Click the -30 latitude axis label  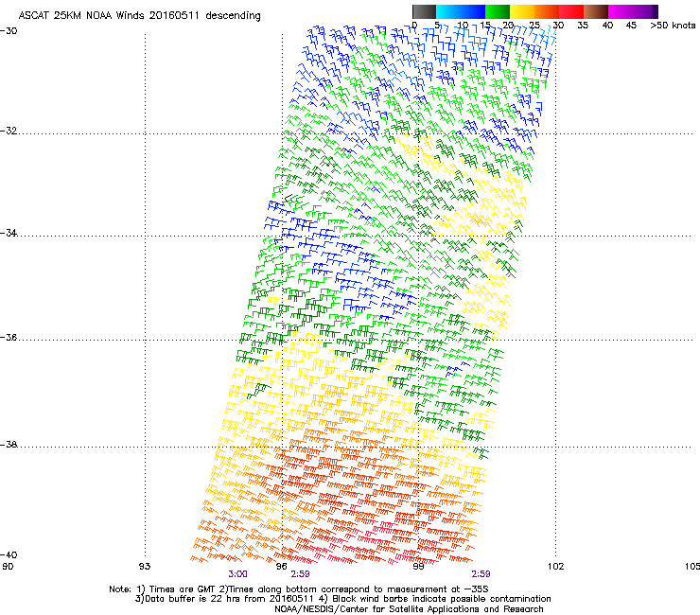(9, 30)
